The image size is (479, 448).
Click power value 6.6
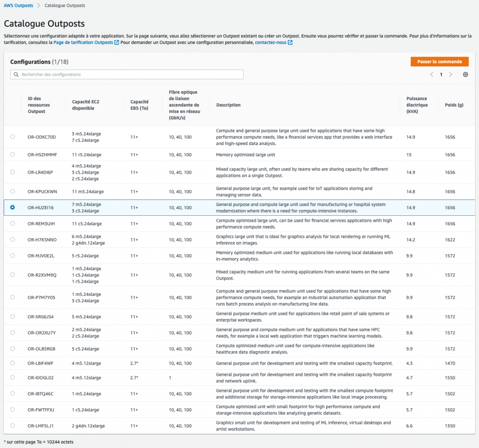(409, 426)
